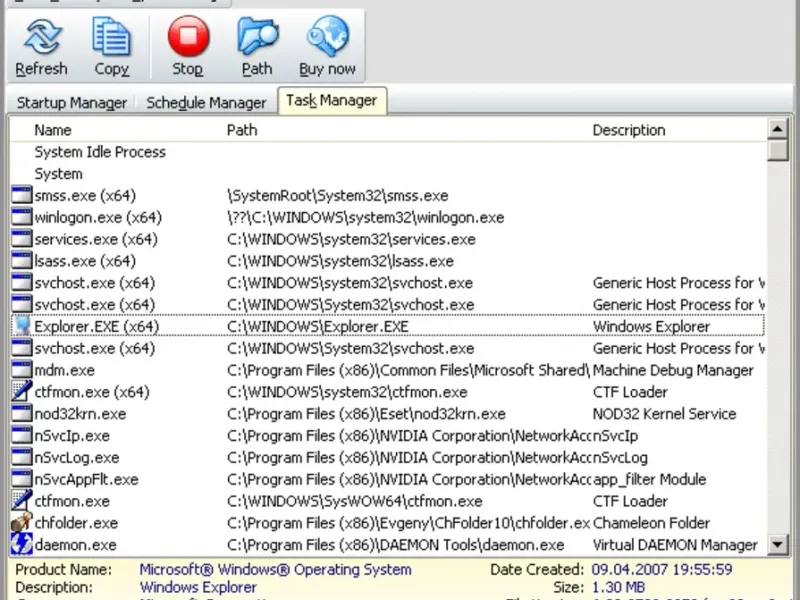
Task: Click the Path folder toolbar icon
Action: pos(257,37)
